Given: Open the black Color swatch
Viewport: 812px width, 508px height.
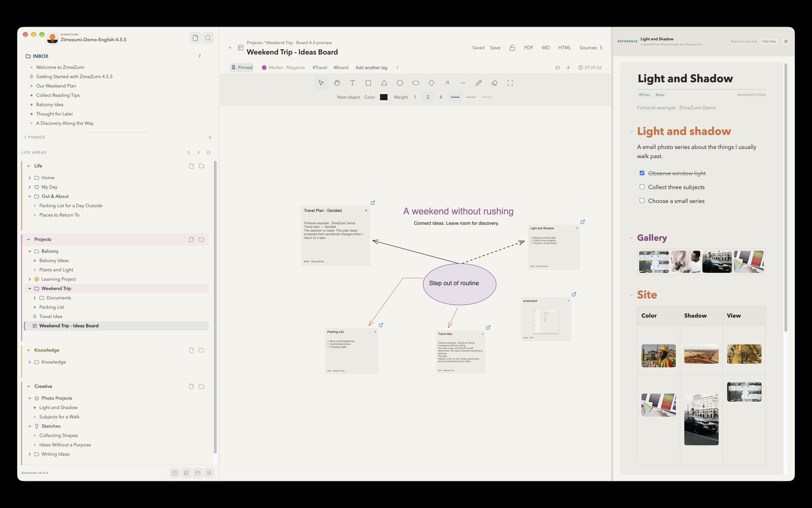Looking at the screenshot, I should point(383,97).
